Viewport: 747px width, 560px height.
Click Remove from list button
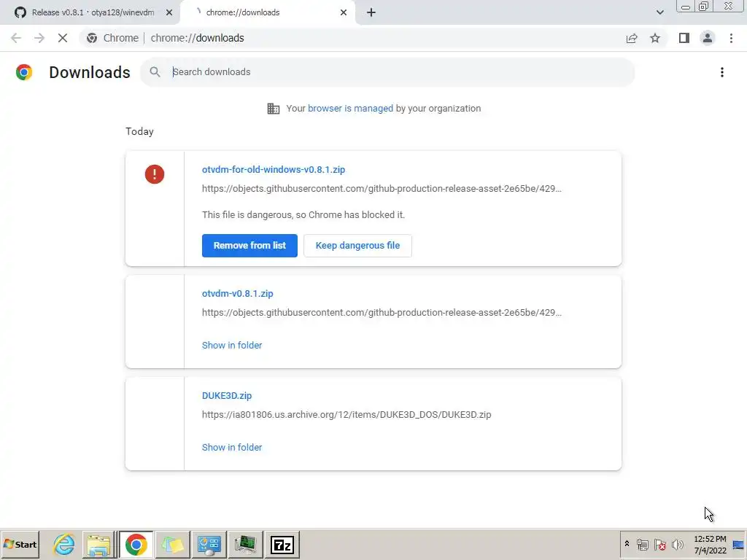(x=249, y=246)
